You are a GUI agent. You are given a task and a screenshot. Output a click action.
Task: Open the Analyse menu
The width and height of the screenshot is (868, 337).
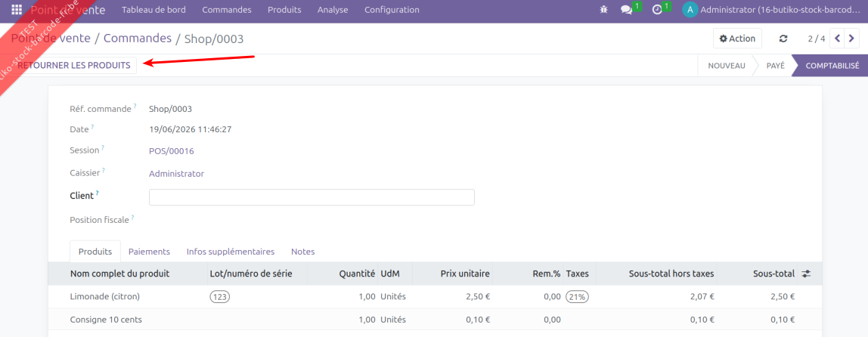click(333, 9)
